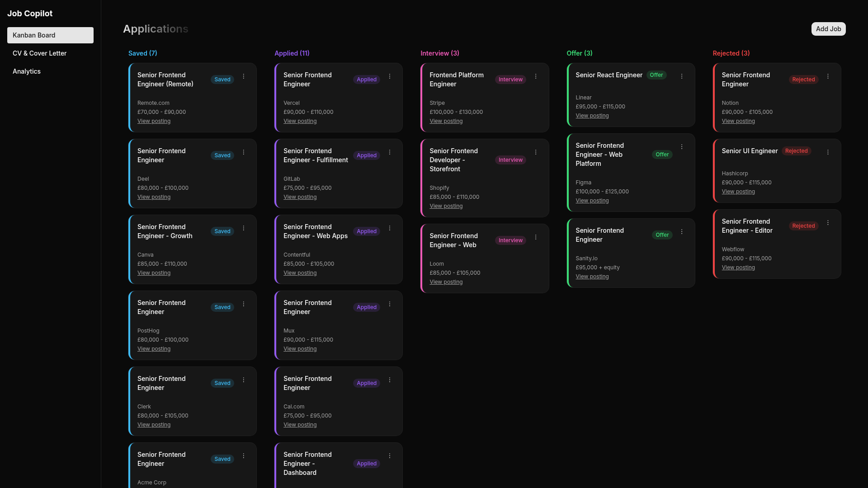Screen dimensions: 868x488
Task: Click the Add Job button
Action: pyautogui.click(x=828, y=29)
